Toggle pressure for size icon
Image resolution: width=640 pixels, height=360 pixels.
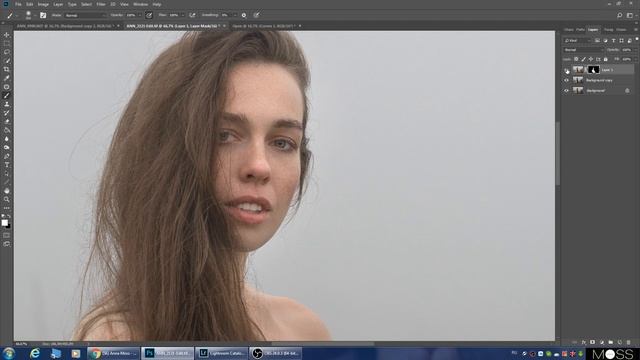[x=256, y=15]
